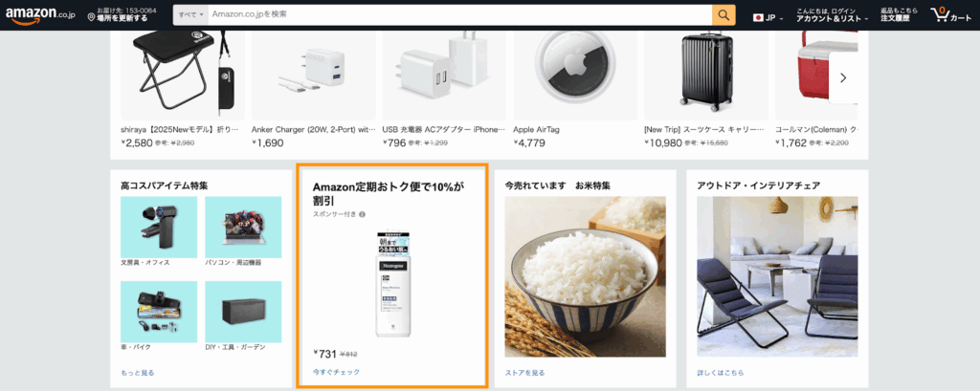Open the すべて search category dropdown
This screenshot has width=980, height=391.
[x=190, y=15]
